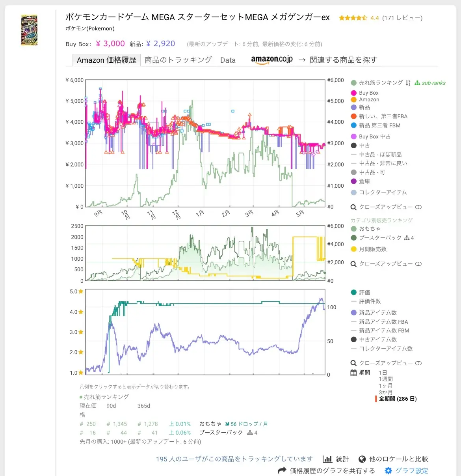Toggle 新品アイテム数 legend series

[x=374, y=313]
